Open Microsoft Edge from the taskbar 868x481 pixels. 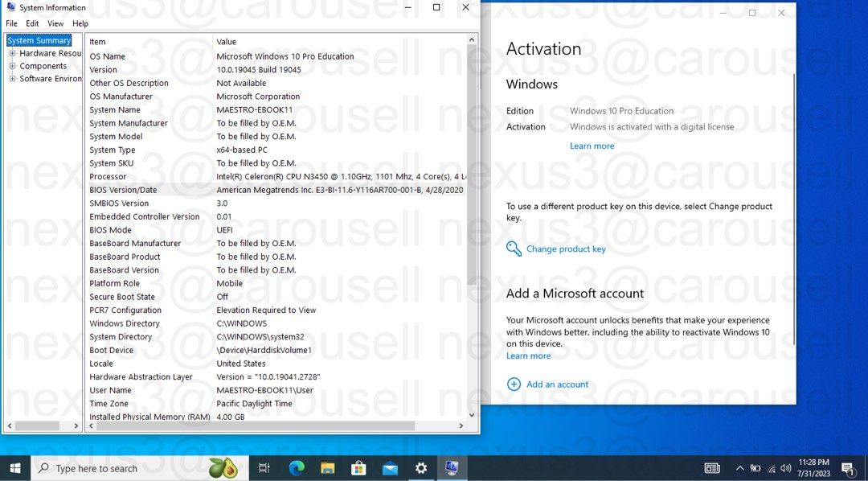tap(297, 468)
